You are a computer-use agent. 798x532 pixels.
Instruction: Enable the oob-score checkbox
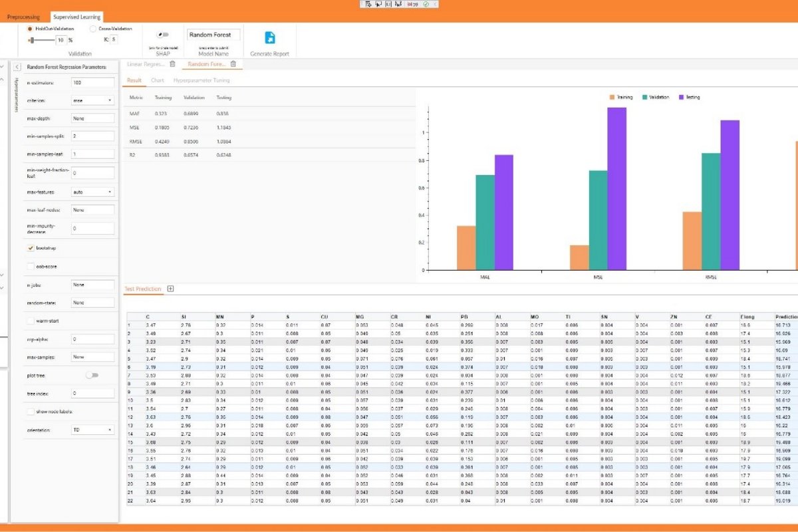pyautogui.click(x=31, y=265)
